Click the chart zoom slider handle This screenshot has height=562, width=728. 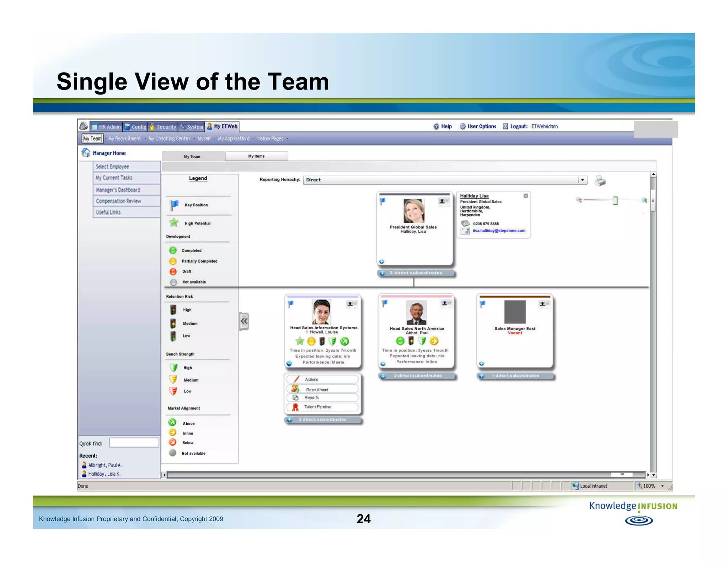coord(615,201)
